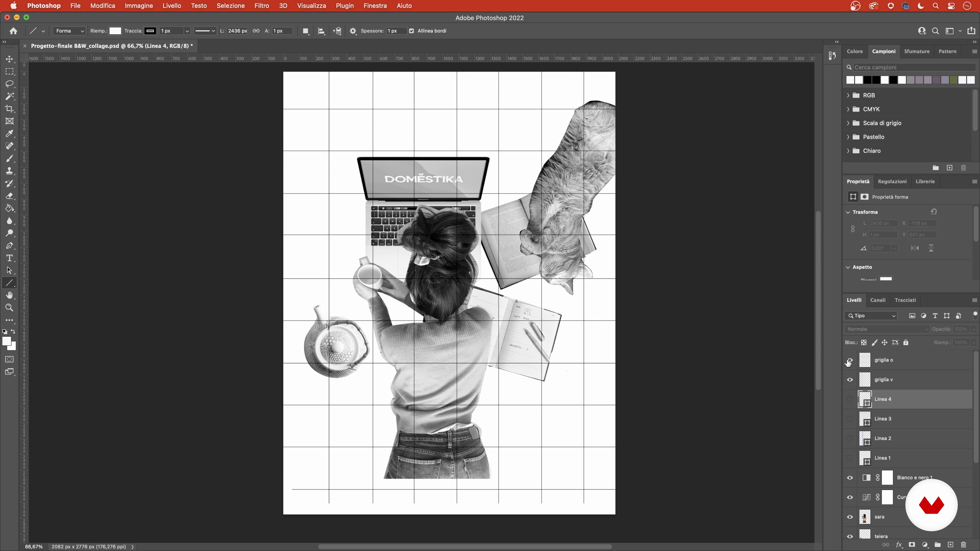Click the Riemp. fill color swatch
Screen dimensions: 980x551
(115, 31)
